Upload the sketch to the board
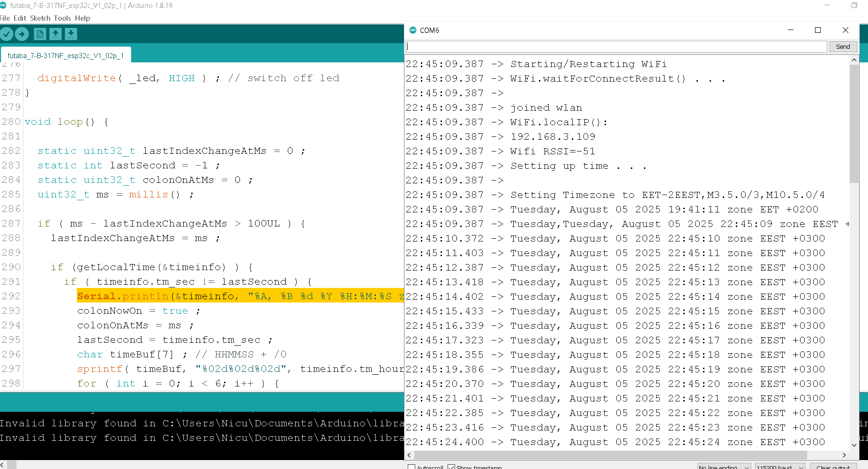Image resolution: width=868 pixels, height=469 pixels. coord(22,34)
